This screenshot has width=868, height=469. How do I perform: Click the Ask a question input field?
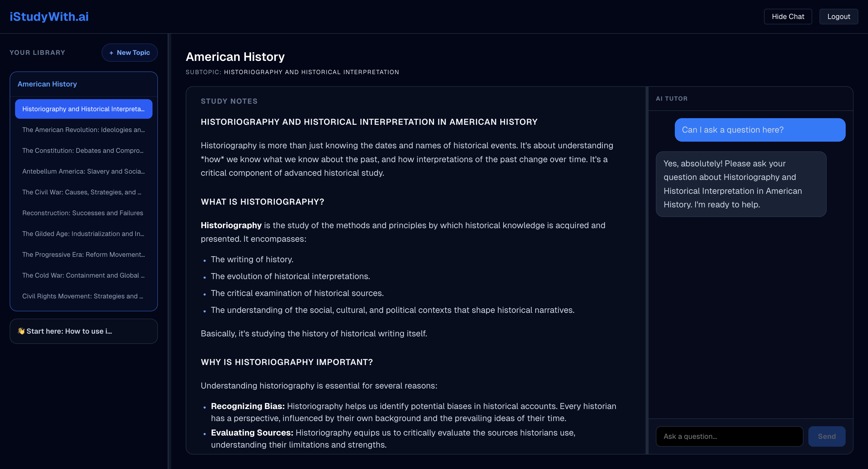tap(729, 436)
